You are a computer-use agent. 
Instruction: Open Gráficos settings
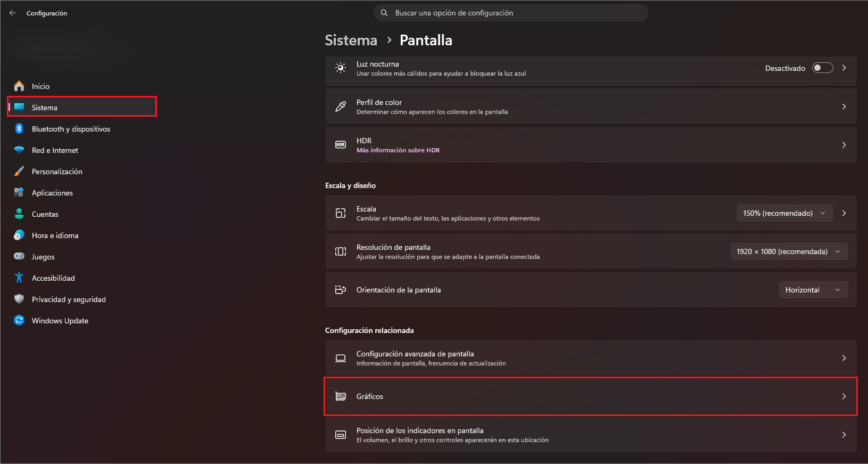click(591, 396)
